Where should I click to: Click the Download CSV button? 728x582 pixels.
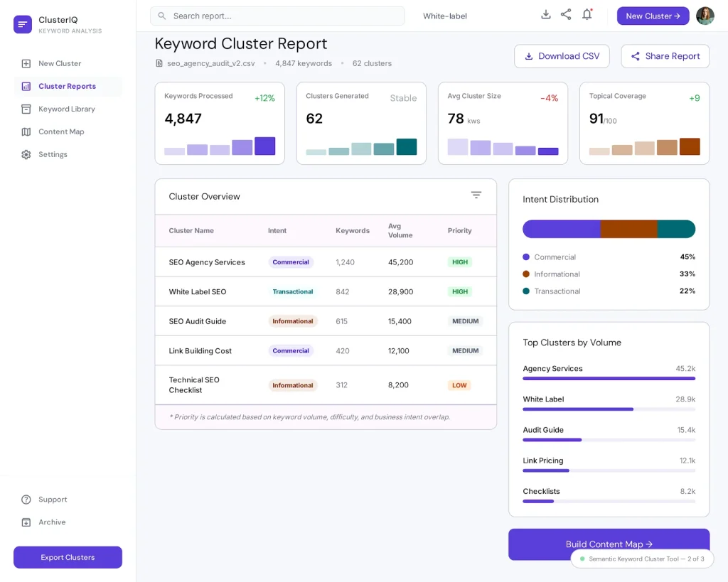pos(562,56)
